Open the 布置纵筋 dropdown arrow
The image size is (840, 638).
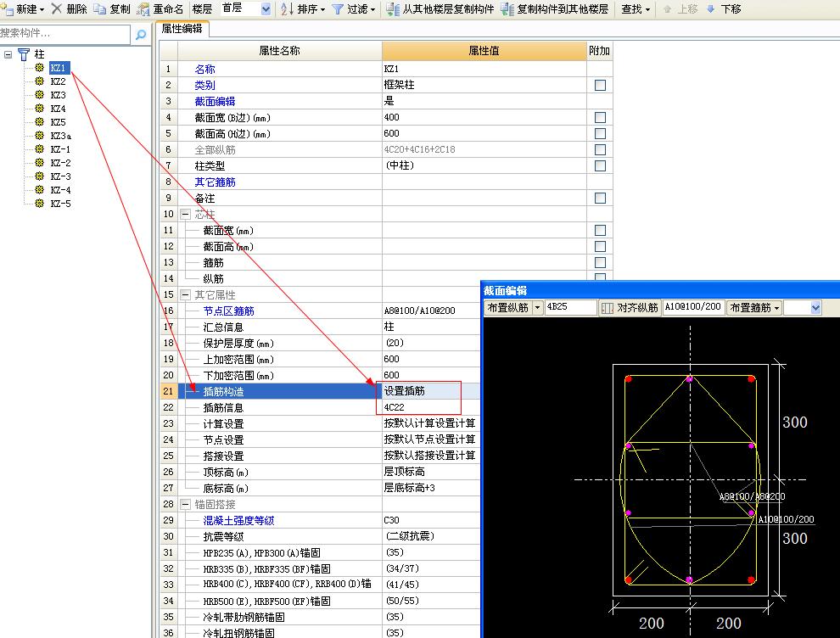tap(537, 308)
